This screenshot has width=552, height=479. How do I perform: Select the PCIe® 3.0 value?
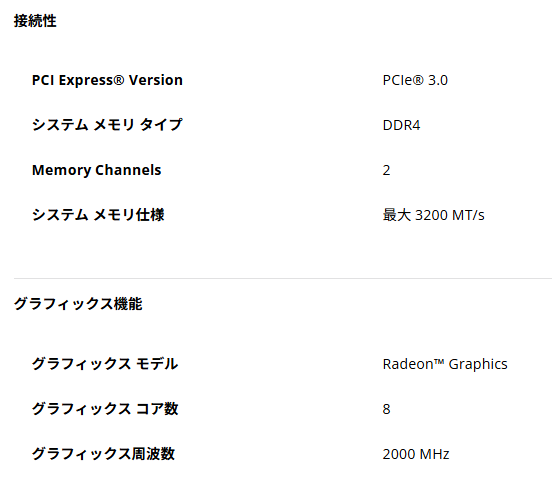click(x=415, y=80)
